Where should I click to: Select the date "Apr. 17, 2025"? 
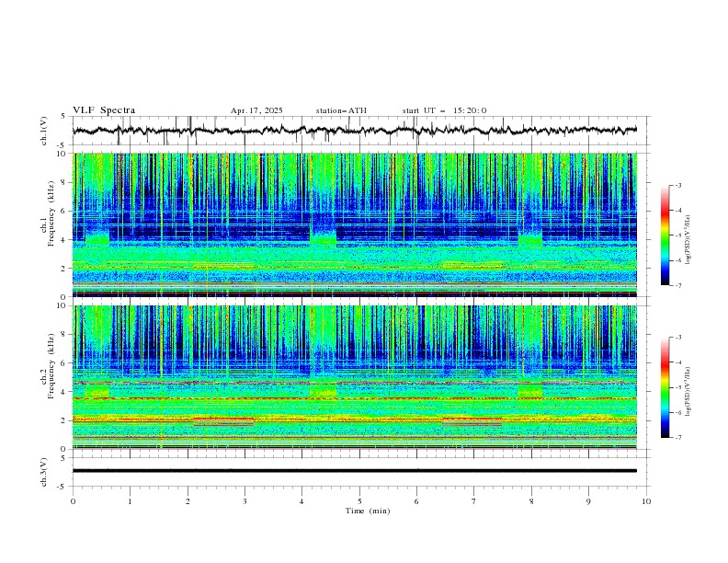tap(256, 110)
